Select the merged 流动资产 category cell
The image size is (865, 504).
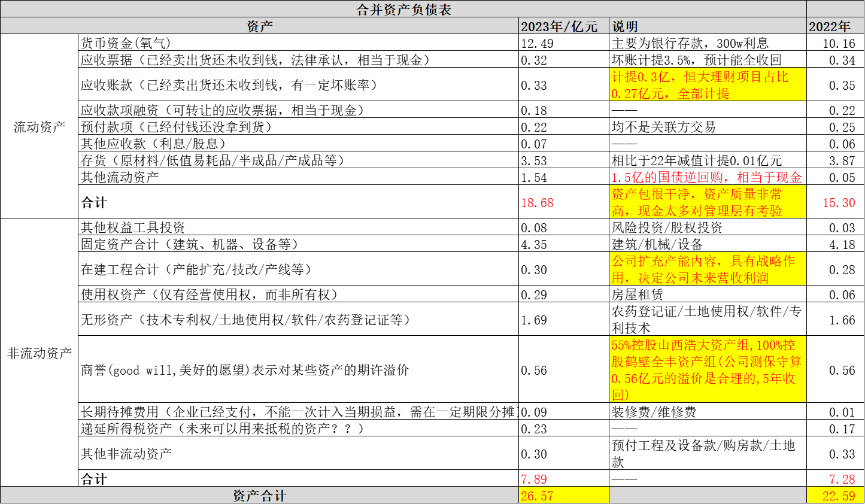coord(39,127)
